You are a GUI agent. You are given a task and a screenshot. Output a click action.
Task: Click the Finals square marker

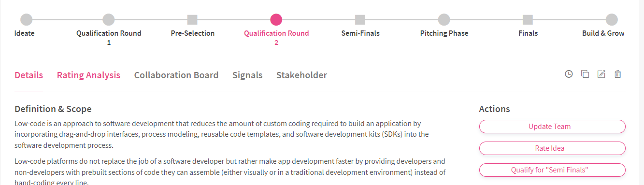[x=528, y=20]
